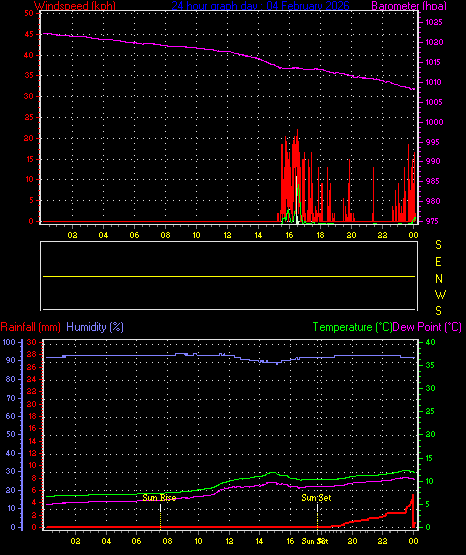This screenshot has height=555, width=466.
Task: Click the 70 value on the humidity axis
Action: point(11,399)
